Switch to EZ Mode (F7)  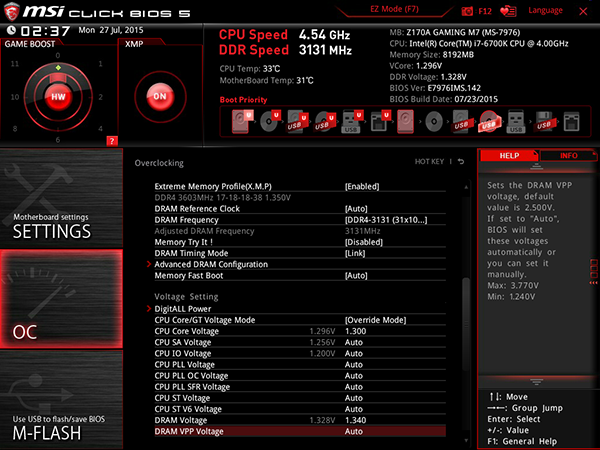394,9
